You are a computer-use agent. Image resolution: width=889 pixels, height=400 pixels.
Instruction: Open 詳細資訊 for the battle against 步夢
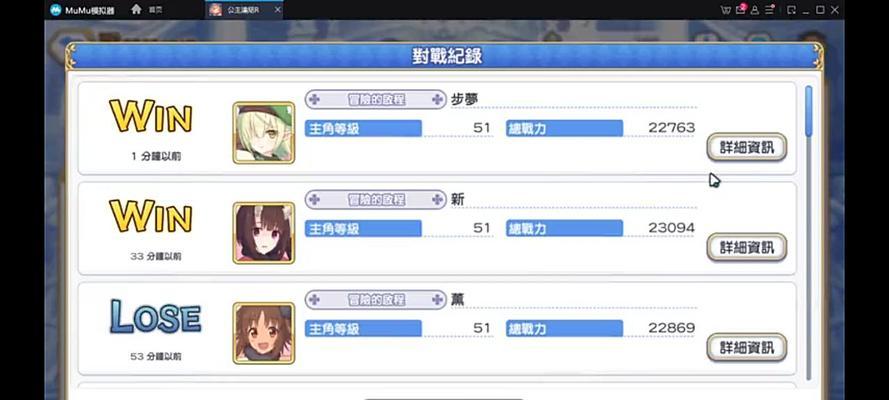(747, 147)
